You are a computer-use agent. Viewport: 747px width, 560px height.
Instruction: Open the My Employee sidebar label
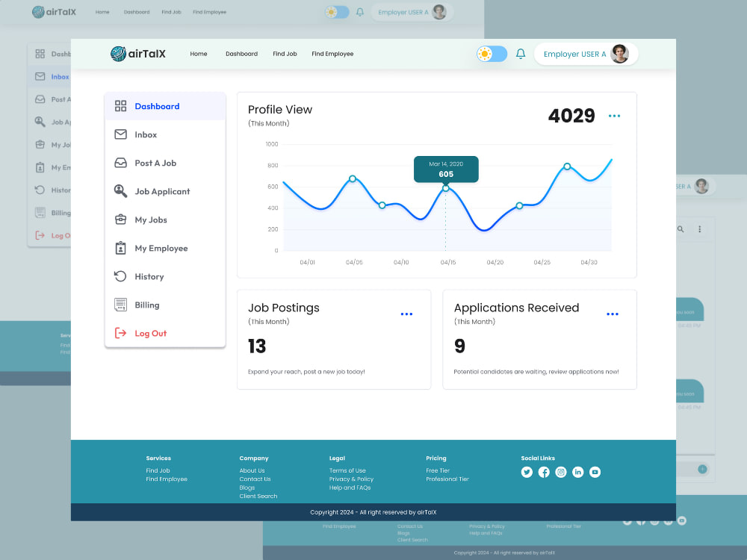tap(161, 248)
